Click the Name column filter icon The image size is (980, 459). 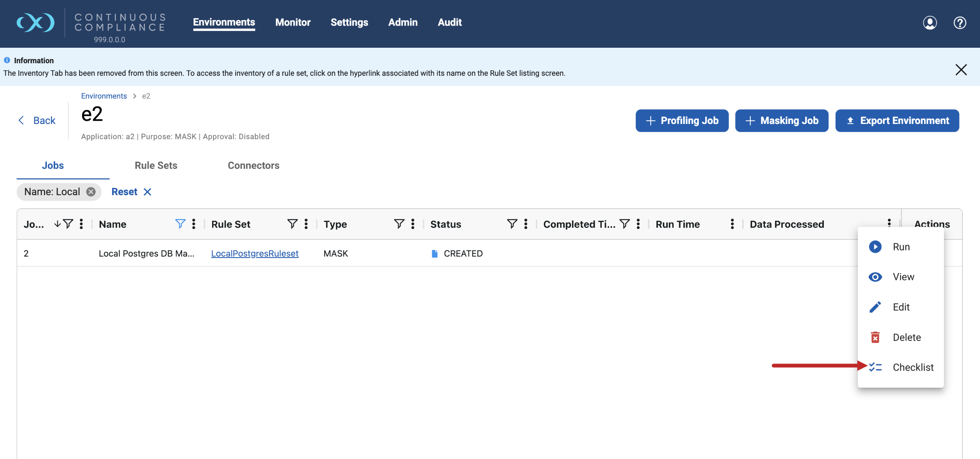pos(180,224)
